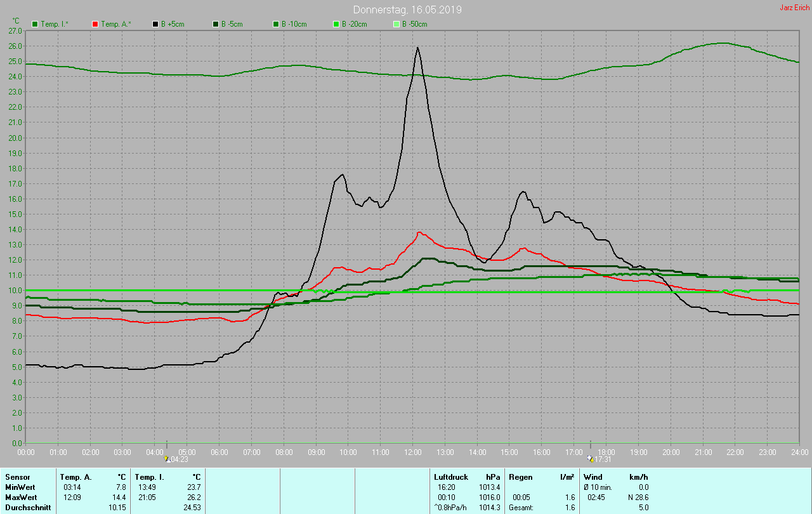
Task: Click the wind gust value "N 28.6"
Action: click(637, 498)
